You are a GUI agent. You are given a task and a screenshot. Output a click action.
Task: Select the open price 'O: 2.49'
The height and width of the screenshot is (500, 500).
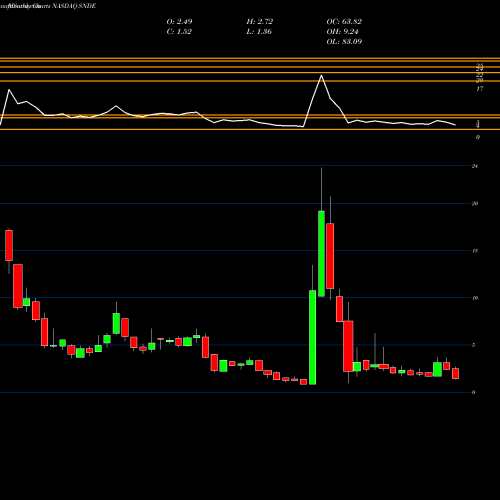[x=179, y=22]
